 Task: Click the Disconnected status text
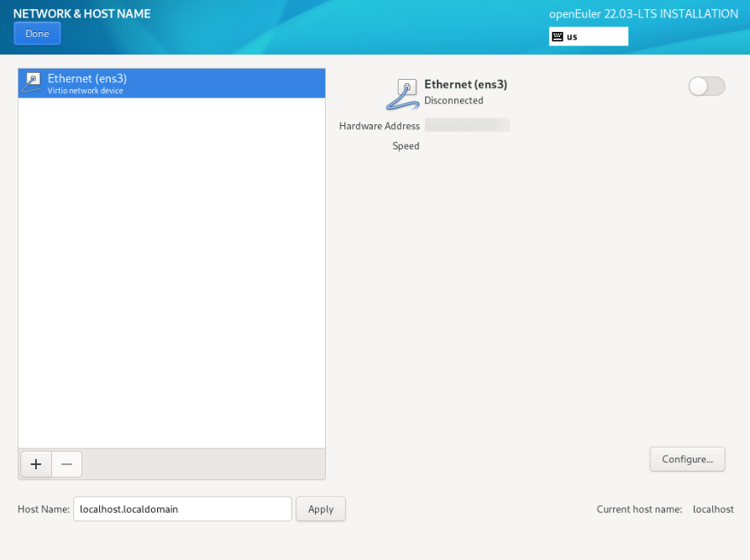454,101
